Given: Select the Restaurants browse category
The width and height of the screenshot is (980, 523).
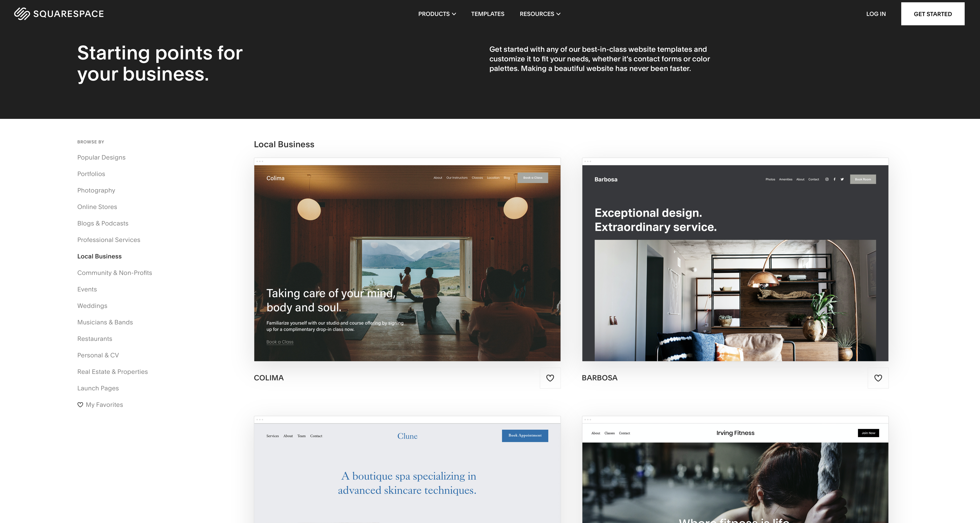Looking at the screenshot, I should click(95, 338).
